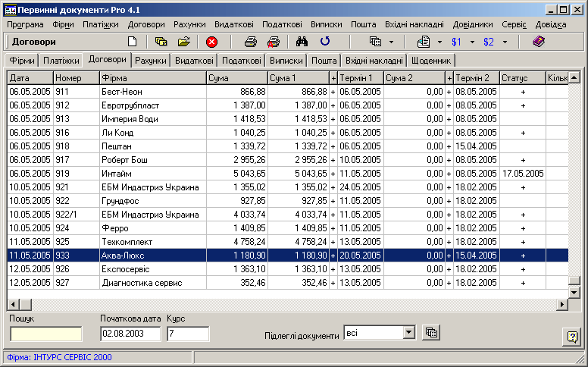Image resolution: width=588 pixels, height=367 pixels.
Task: Click the $2 toolbar button
Action: pos(489,42)
